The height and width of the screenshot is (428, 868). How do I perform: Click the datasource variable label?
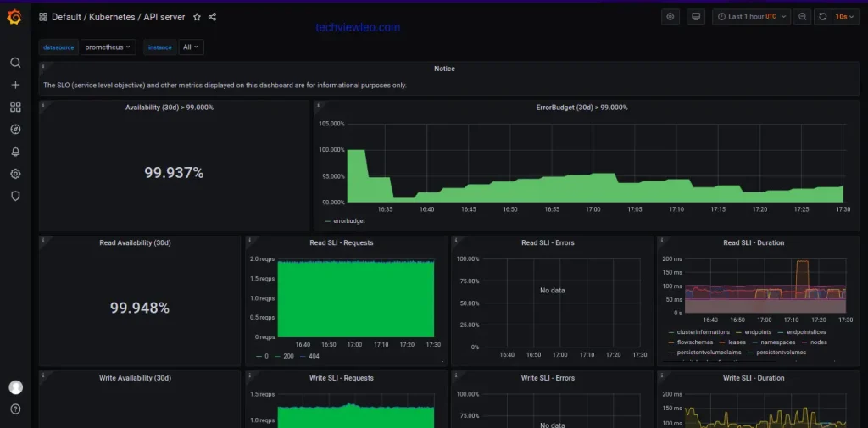pos(58,47)
